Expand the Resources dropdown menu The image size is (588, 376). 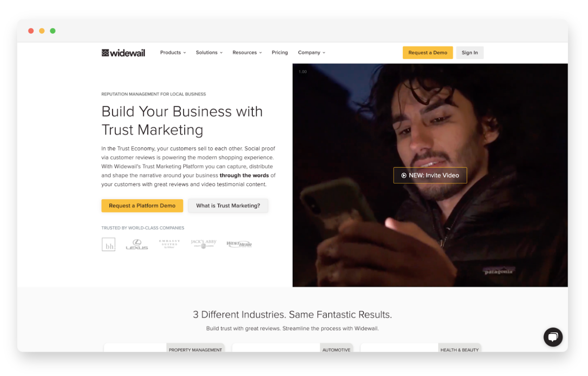(x=247, y=52)
